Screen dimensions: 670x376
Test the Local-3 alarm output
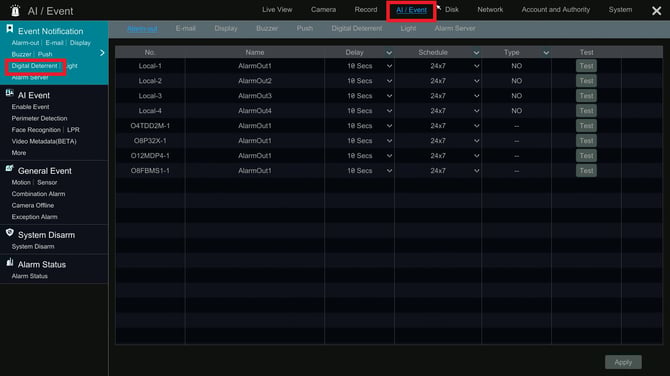pyautogui.click(x=586, y=96)
